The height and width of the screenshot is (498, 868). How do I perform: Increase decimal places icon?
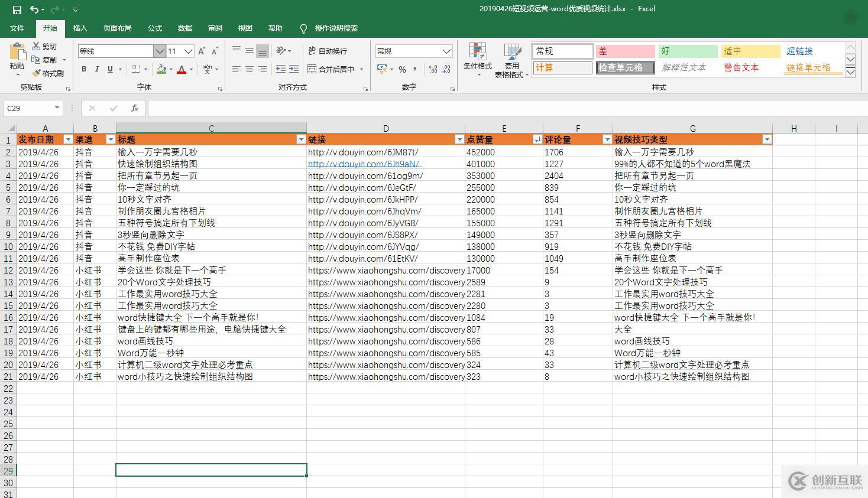coord(433,69)
